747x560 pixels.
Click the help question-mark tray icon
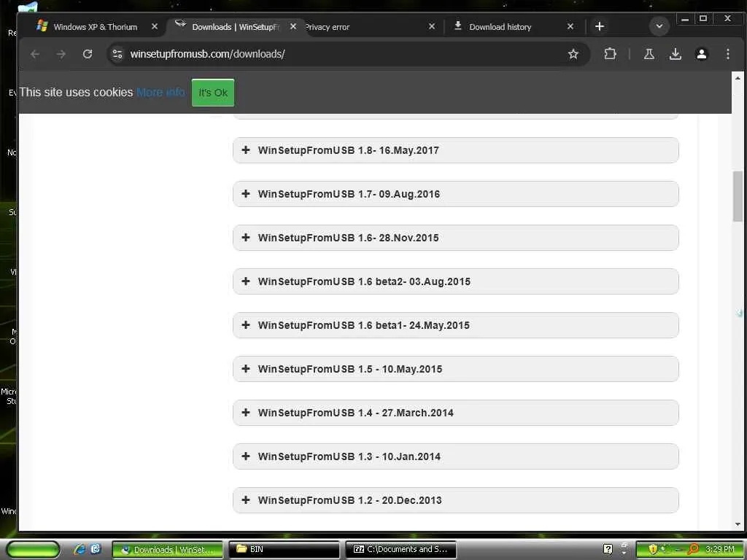pyautogui.click(x=608, y=549)
